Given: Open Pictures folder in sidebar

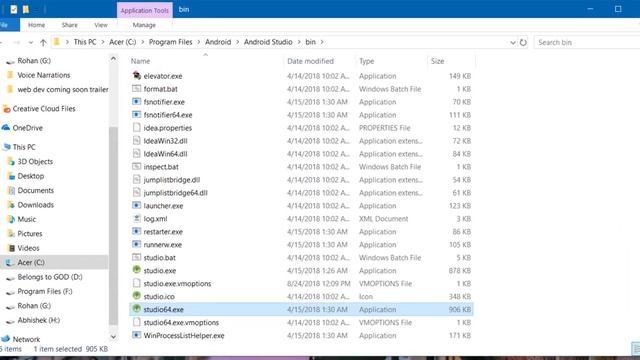Looking at the screenshot, I should pos(29,233).
